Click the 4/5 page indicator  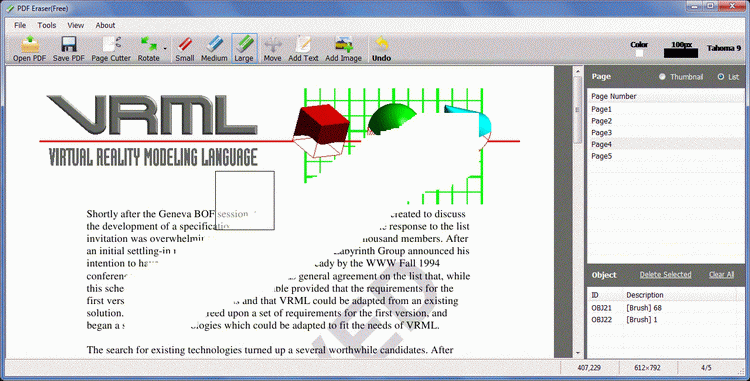click(706, 368)
